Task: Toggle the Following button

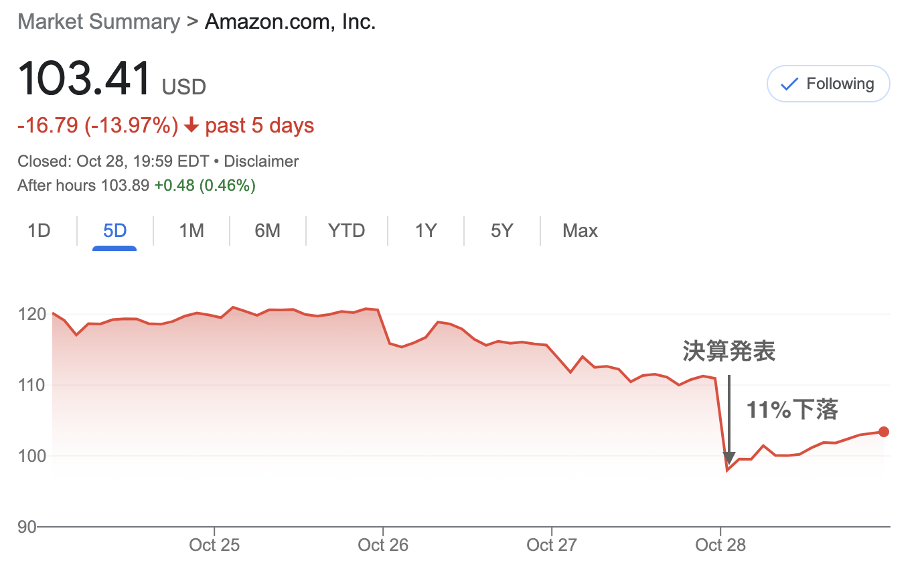Action: [x=828, y=84]
